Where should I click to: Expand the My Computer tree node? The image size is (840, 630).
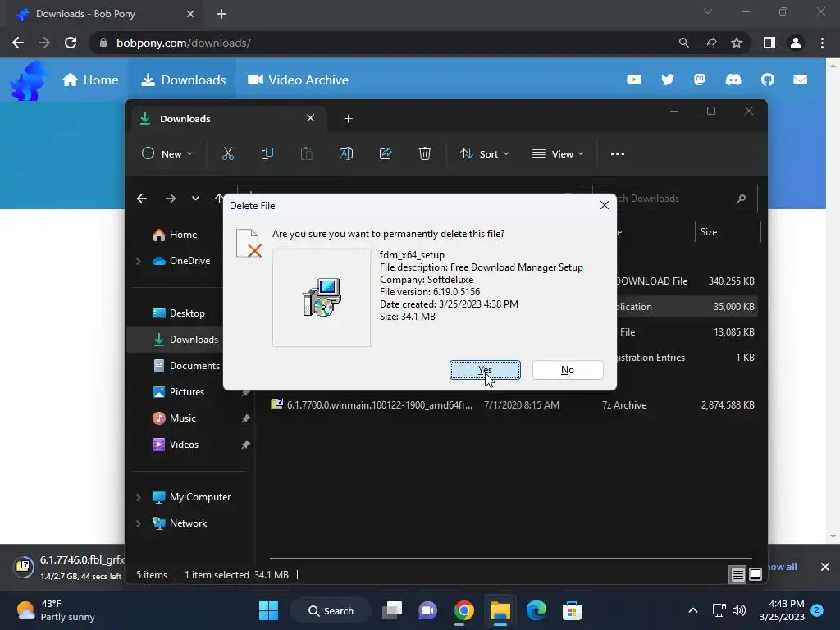138,497
